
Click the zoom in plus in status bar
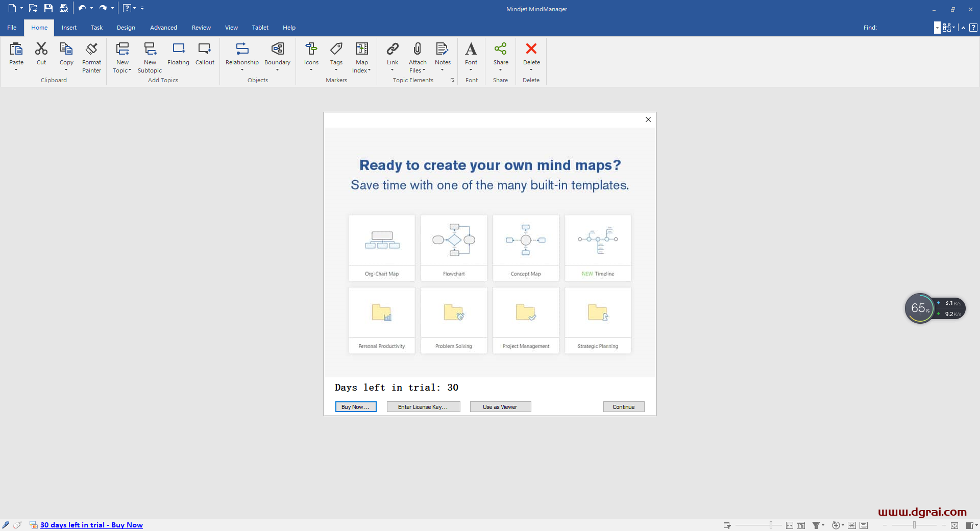[944, 525]
